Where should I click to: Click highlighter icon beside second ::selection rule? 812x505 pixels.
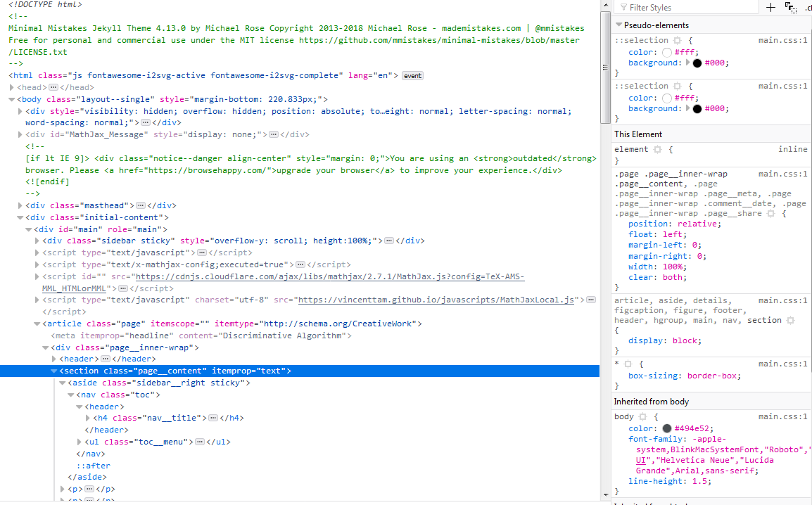pos(676,86)
